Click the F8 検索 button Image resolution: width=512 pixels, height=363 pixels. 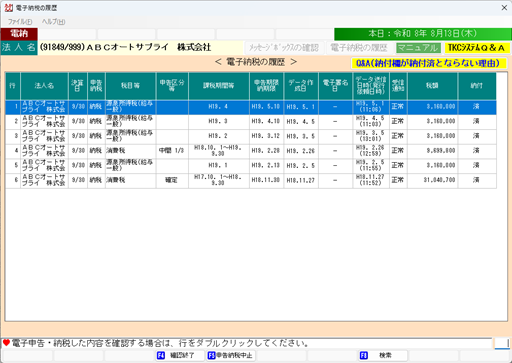383,355
